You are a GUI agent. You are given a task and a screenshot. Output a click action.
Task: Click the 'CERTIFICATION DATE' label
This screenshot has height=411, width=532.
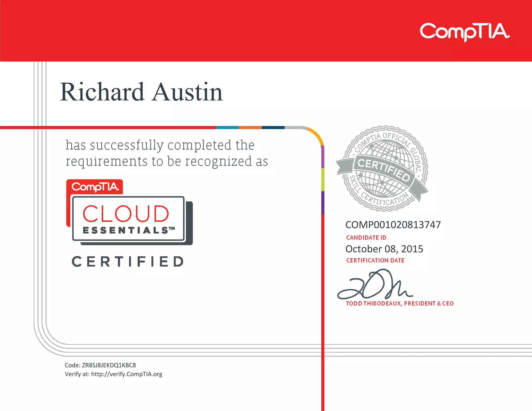375,260
